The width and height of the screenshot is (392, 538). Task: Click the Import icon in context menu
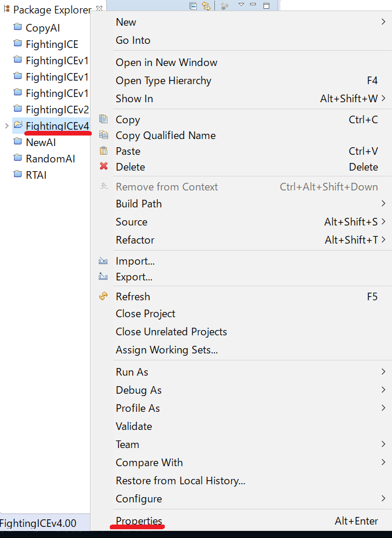tap(103, 261)
